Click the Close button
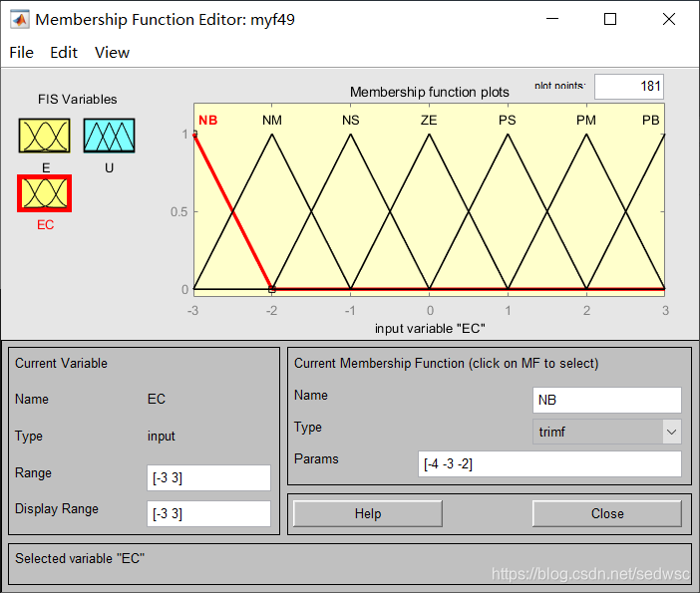The image size is (700, 593). 607,513
